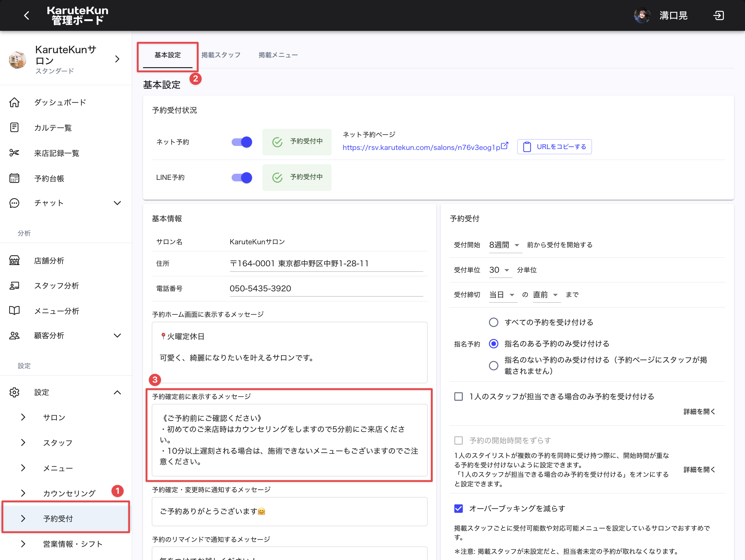Click the gear icon for 設定
745x560 pixels.
tap(14, 392)
